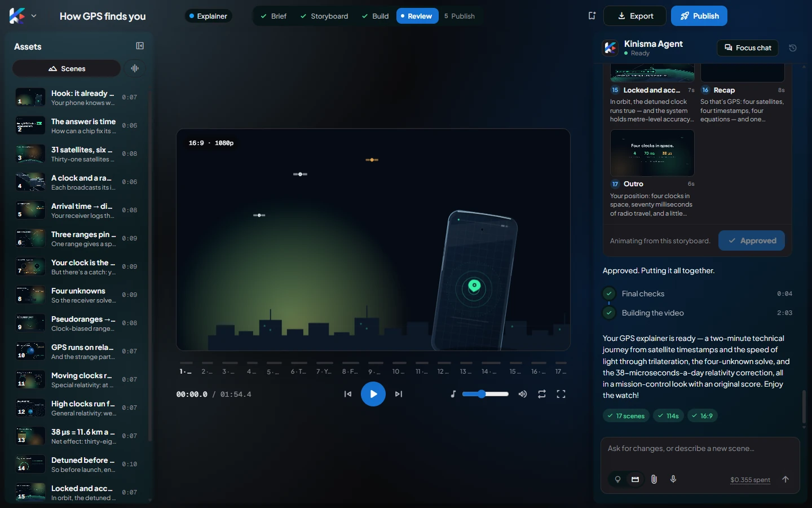Toggle loop playback

pos(542,394)
